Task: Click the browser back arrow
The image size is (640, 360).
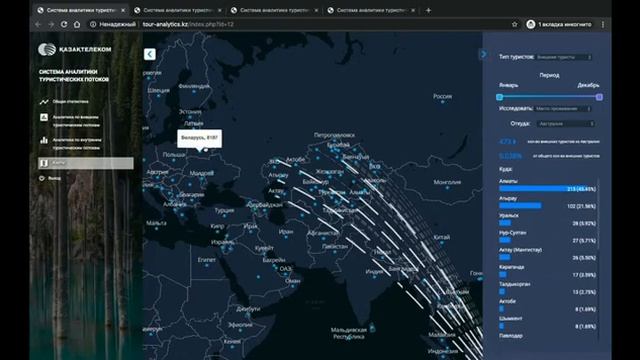Action: 38,24
